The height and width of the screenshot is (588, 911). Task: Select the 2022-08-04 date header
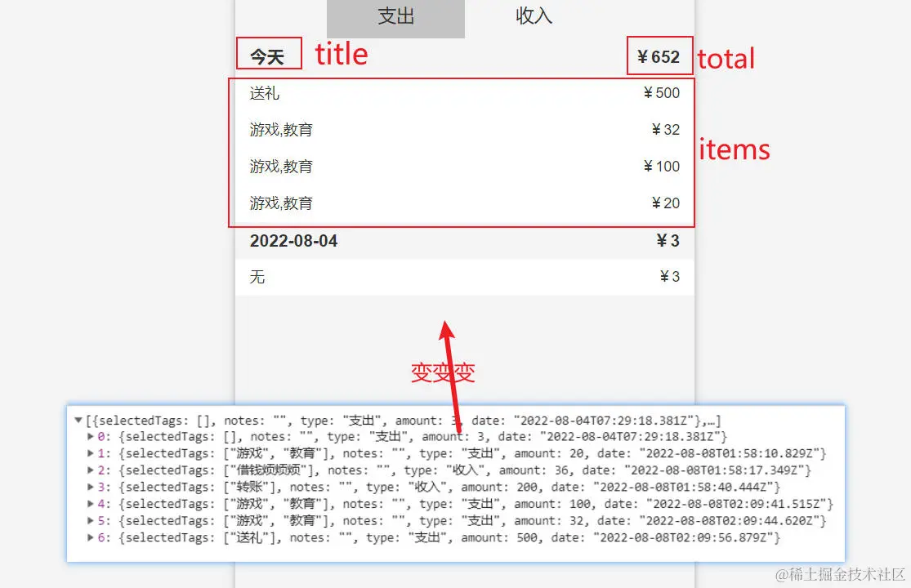(x=293, y=241)
